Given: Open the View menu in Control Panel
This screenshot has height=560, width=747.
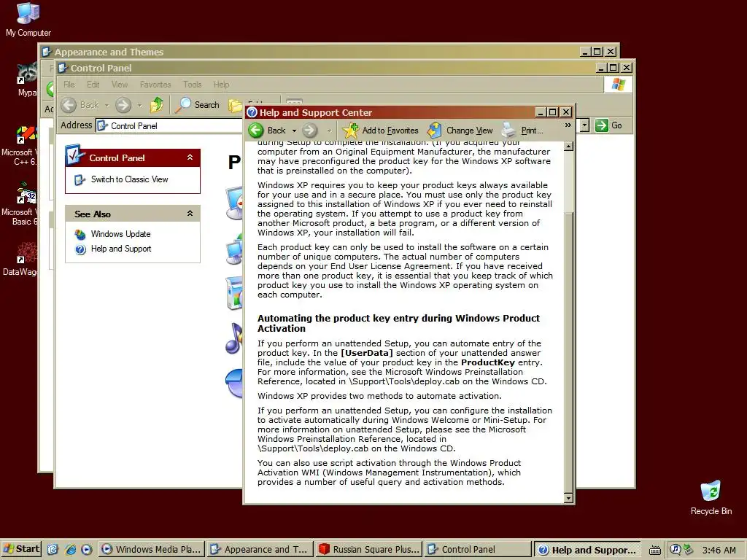Looking at the screenshot, I should [x=120, y=85].
